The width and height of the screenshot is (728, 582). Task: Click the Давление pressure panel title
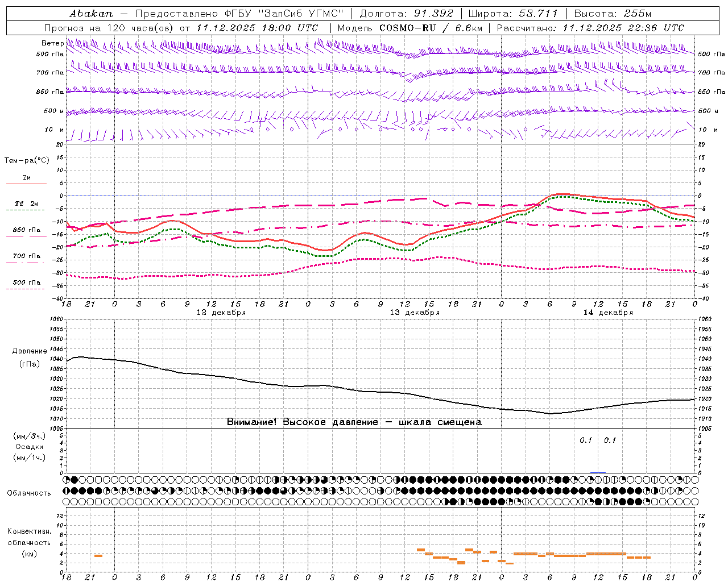(30, 351)
